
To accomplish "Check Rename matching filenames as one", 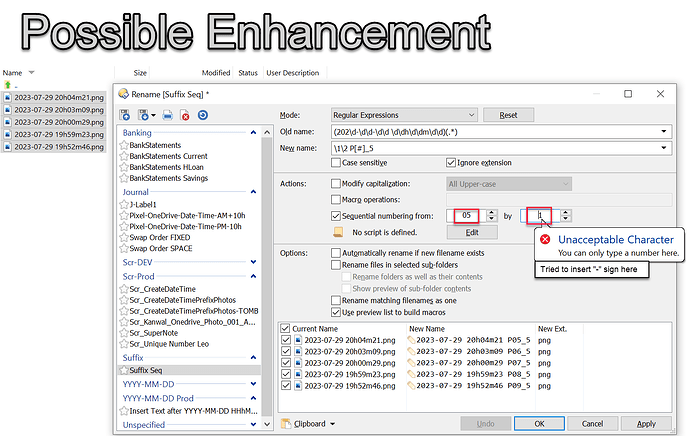I will click(x=336, y=300).
